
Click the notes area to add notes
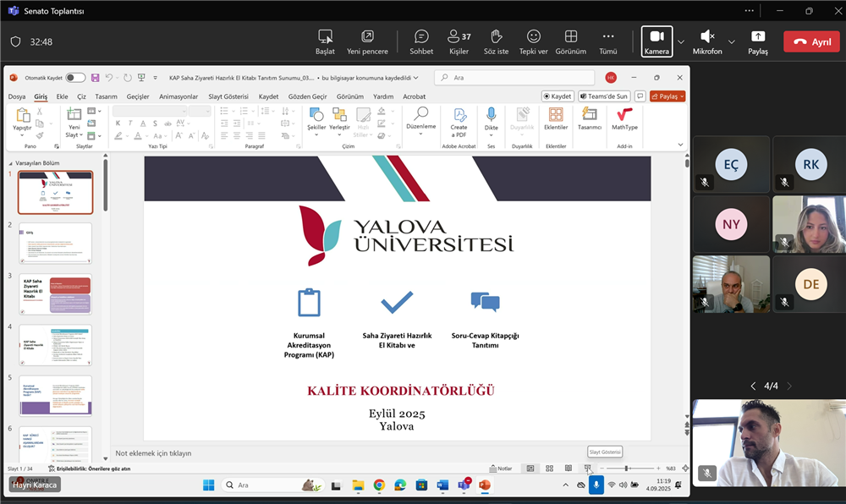[x=399, y=453]
